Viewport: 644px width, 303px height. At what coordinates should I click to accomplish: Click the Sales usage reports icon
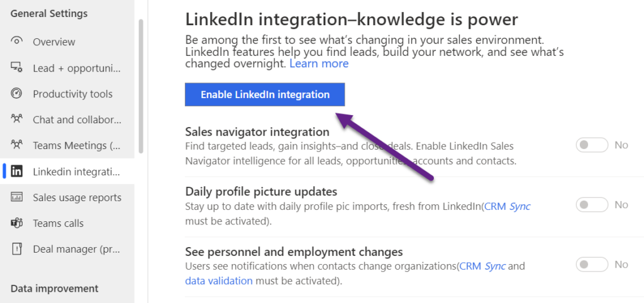17,197
